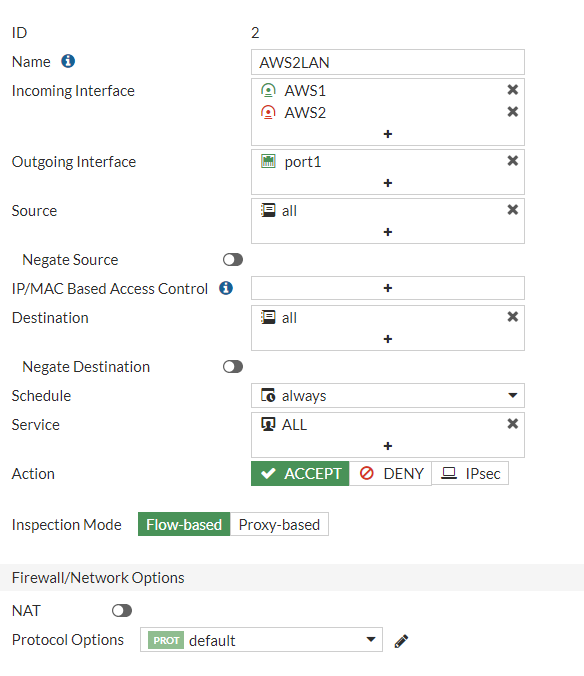Screen dimensions: 584x676
Task: Set Action to DENY
Action: coord(390,473)
